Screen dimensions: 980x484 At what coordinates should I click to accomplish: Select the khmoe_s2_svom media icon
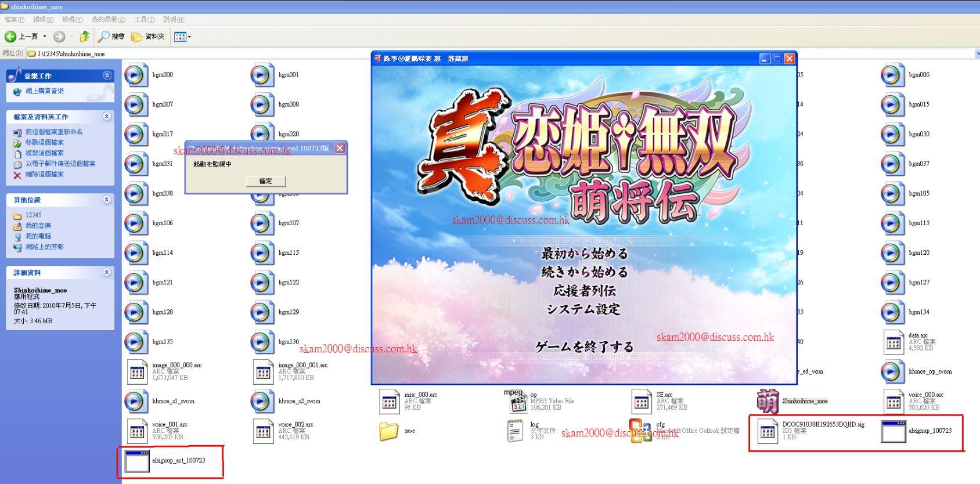(x=262, y=401)
